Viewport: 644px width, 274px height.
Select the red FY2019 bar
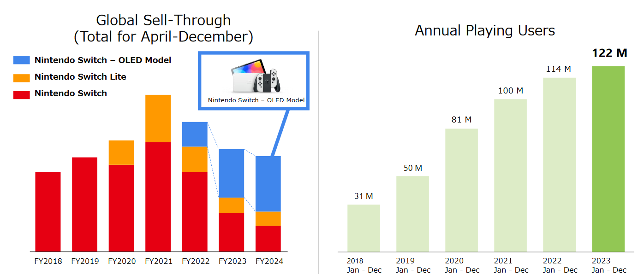coord(85,204)
